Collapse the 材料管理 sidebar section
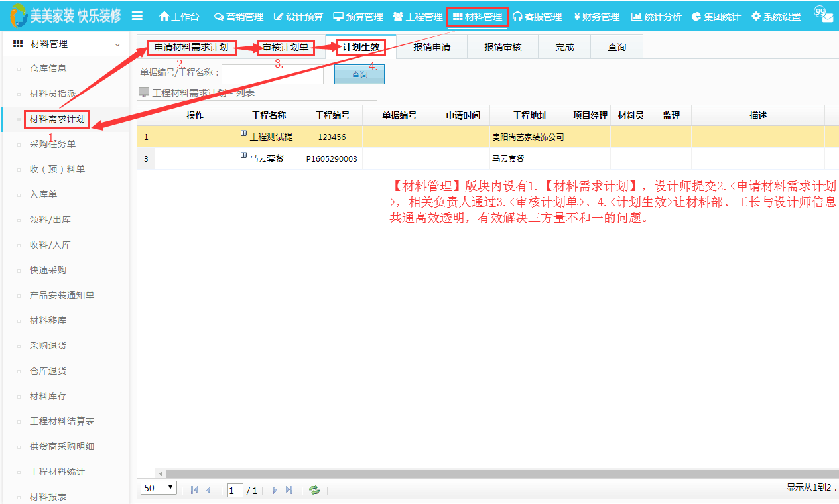Viewport: 839px width, 504px height. 117,44
